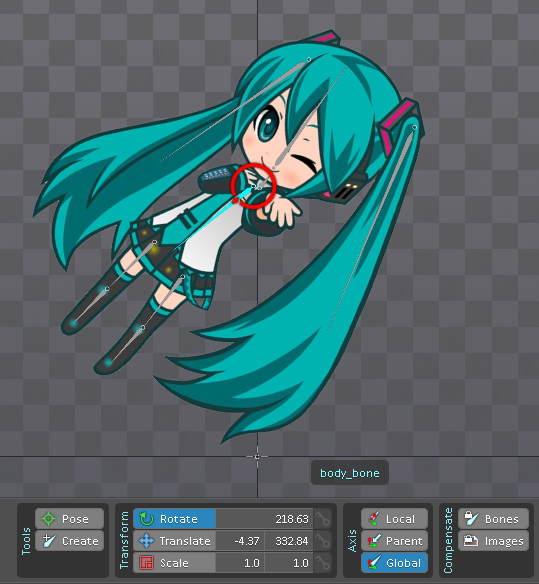Viewport: 539px width, 584px height.
Task: Set keyframe for Translate
Action: pos(323,541)
